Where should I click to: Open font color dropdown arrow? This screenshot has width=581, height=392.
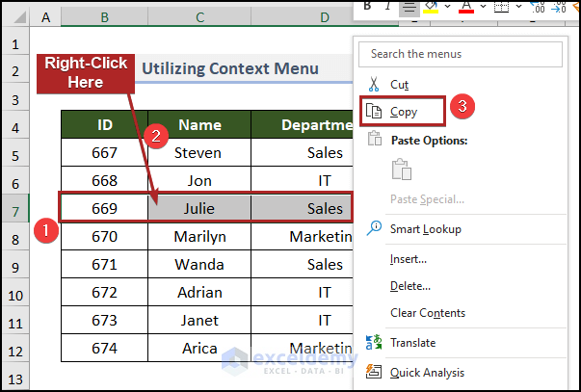coord(483,7)
